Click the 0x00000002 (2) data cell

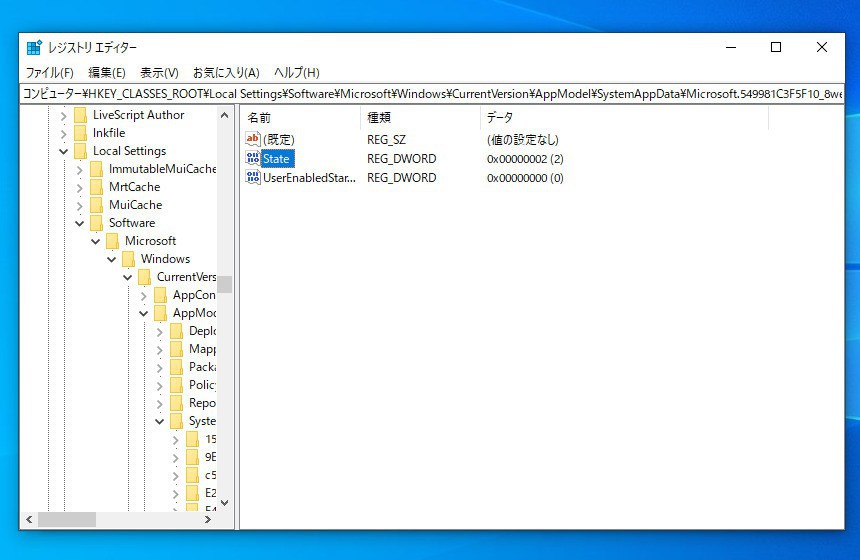[525, 159]
